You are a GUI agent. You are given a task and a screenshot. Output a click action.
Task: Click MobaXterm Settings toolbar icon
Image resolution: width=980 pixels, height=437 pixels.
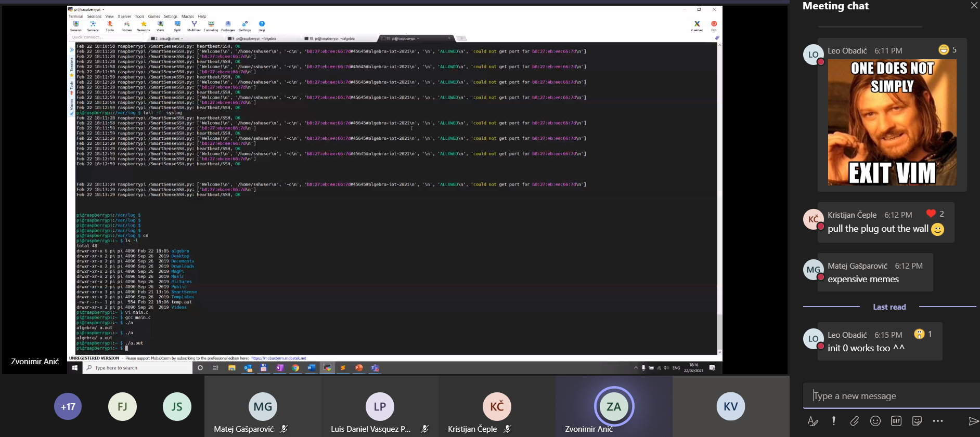pyautogui.click(x=245, y=26)
